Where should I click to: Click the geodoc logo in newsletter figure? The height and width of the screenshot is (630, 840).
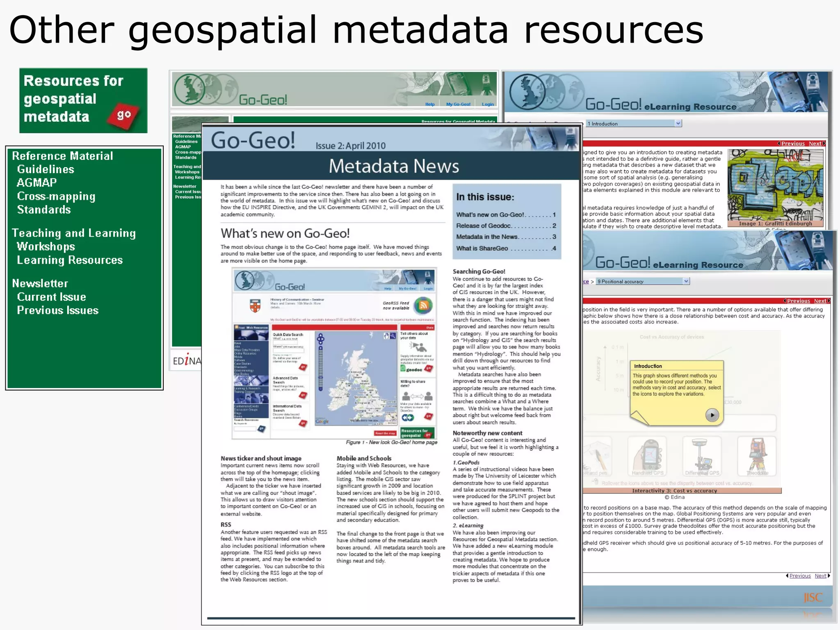point(412,369)
